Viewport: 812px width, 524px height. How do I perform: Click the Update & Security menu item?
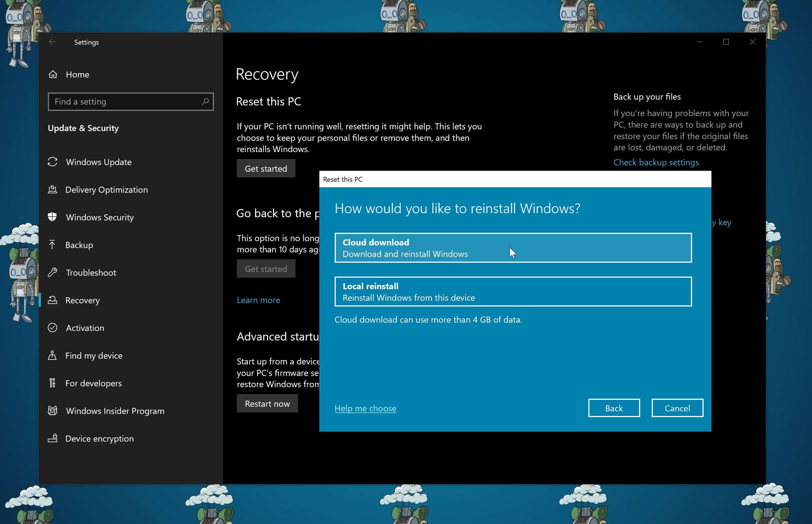84,128
